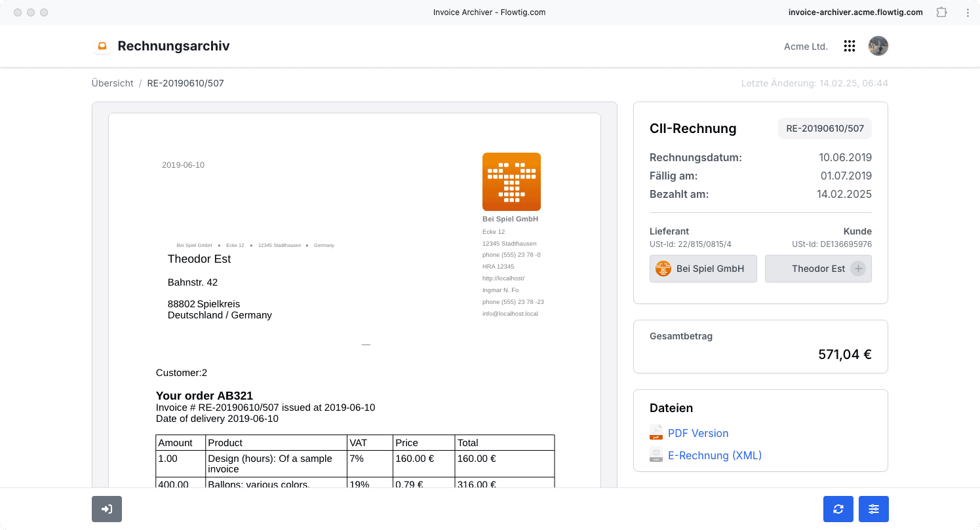This screenshot has width=980, height=530.
Task: Click the refresh sync button icon
Action: [x=838, y=509]
